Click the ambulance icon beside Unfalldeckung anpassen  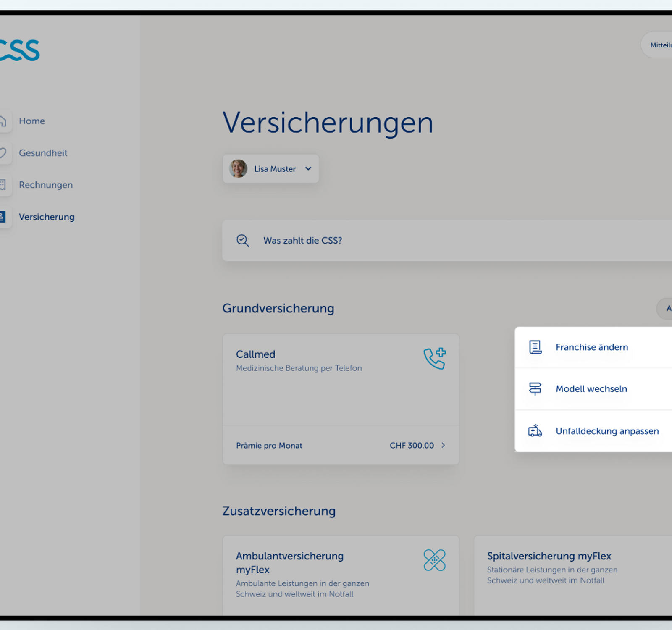(x=534, y=431)
